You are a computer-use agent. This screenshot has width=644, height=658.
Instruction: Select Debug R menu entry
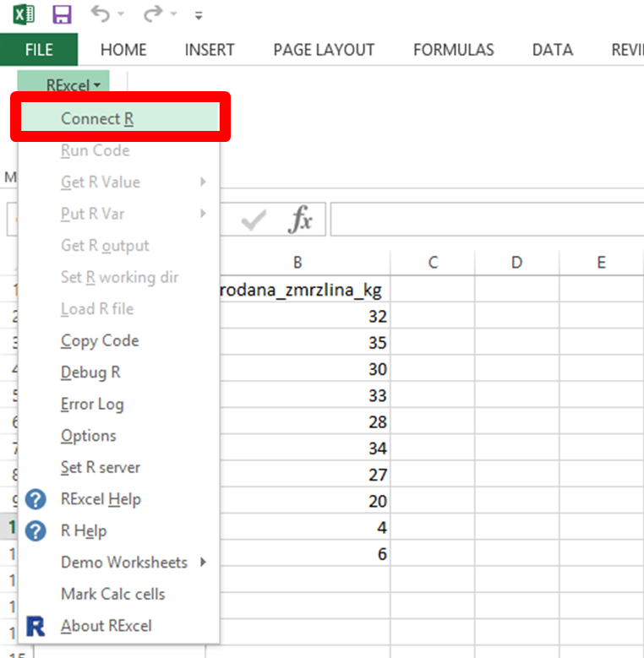[x=119, y=373]
